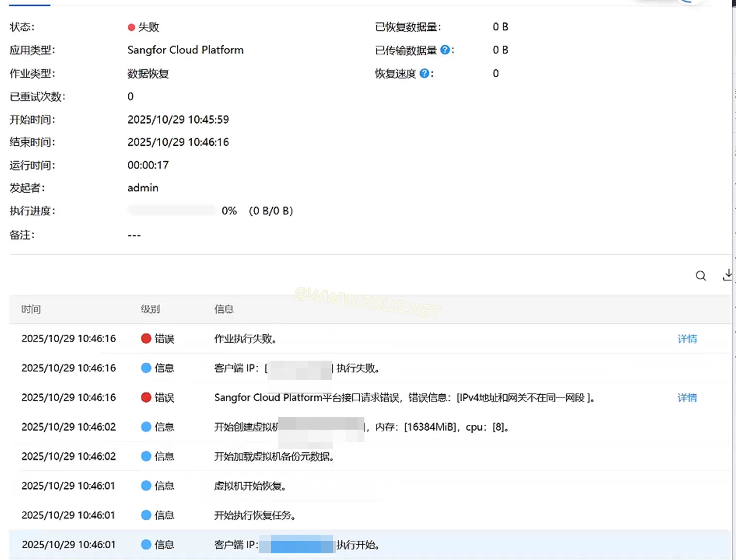Click help icon beside 恢复速度
The width and height of the screenshot is (736, 560).
[x=424, y=73]
